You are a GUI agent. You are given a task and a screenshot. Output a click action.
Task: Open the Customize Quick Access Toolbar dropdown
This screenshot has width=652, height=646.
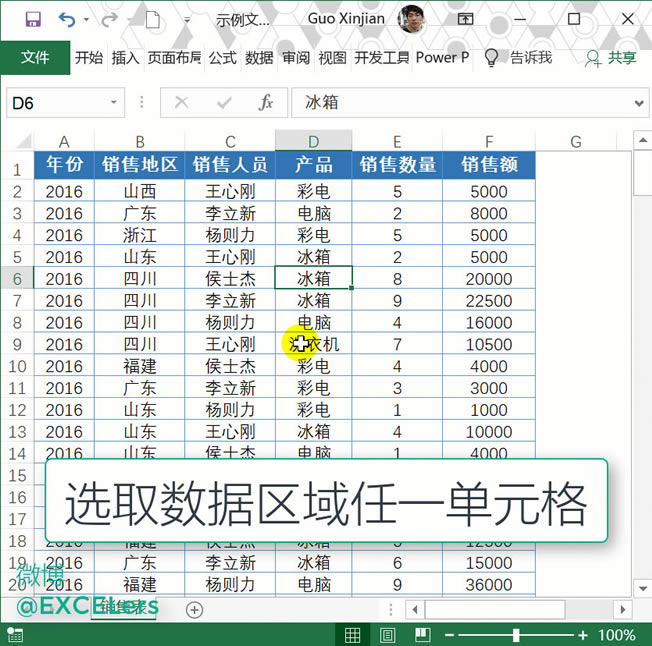click(187, 20)
